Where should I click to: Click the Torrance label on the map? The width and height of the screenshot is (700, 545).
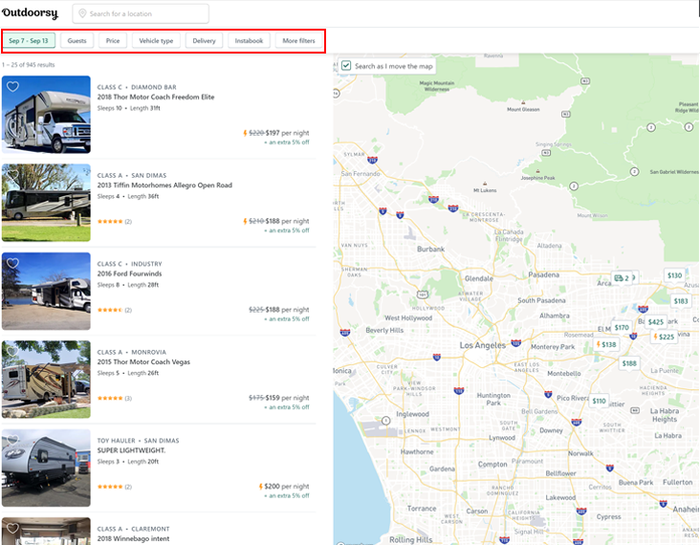click(x=421, y=508)
